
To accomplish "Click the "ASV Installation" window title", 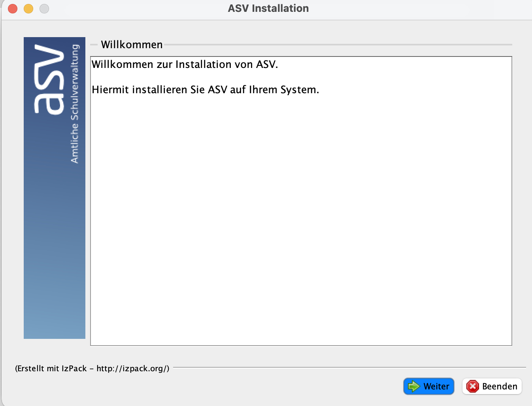I will click(268, 8).
